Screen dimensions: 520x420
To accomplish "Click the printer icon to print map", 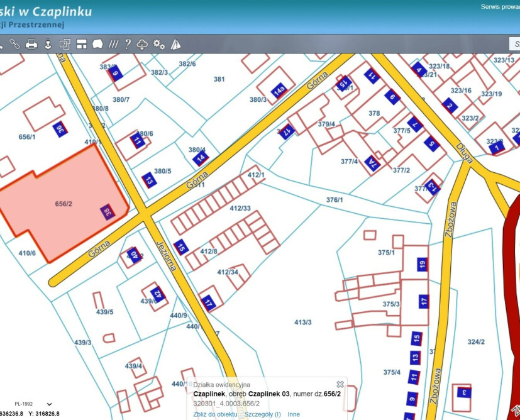I will (31, 44).
